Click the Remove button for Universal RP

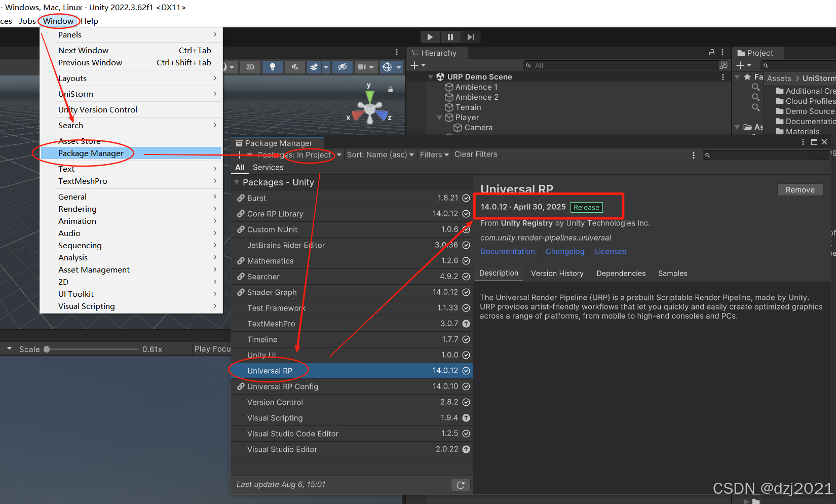800,190
